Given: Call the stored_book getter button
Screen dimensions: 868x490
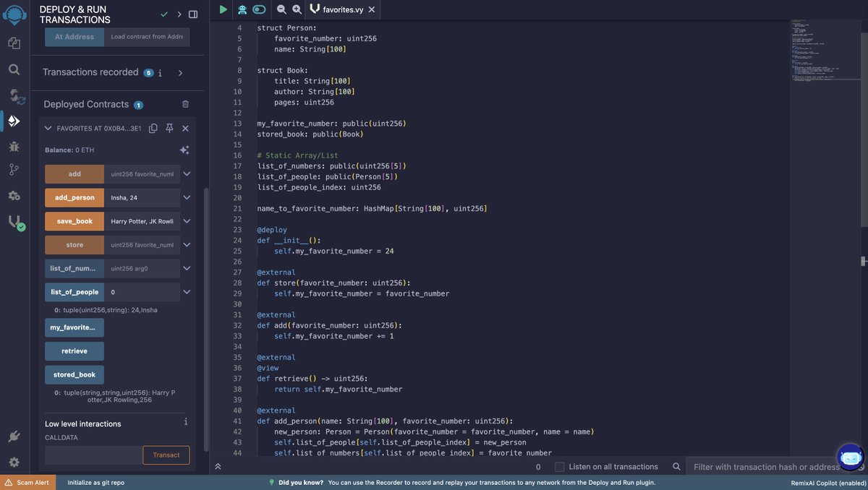Looking at the screenshot, I should click(x=75, y=374).
